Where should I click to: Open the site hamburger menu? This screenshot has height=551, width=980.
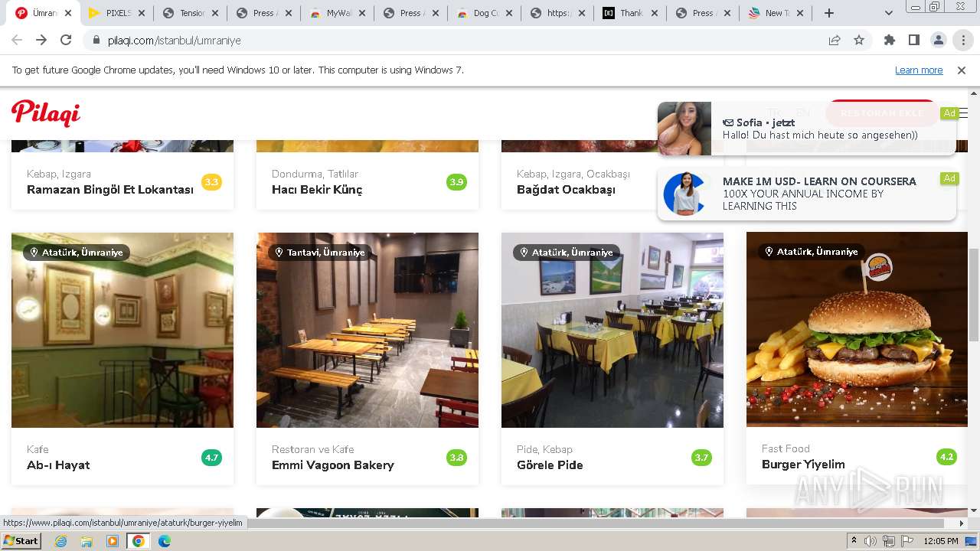[963, 113]
